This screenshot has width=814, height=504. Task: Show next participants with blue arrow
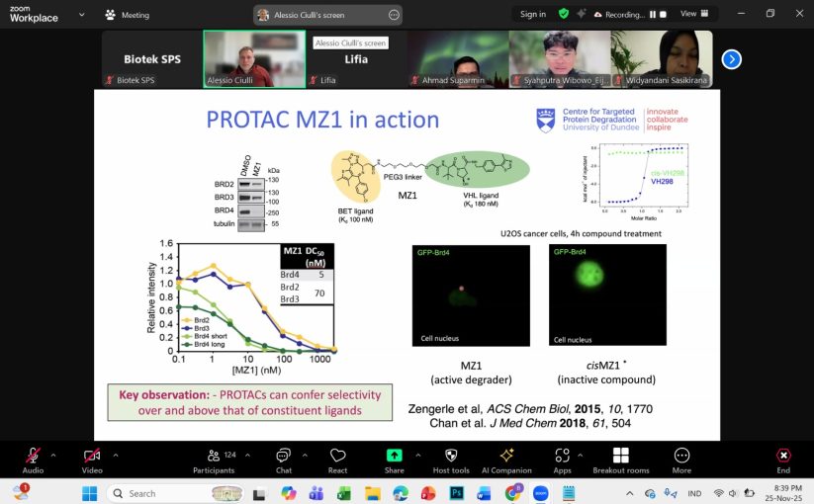[x=731, y=59]
